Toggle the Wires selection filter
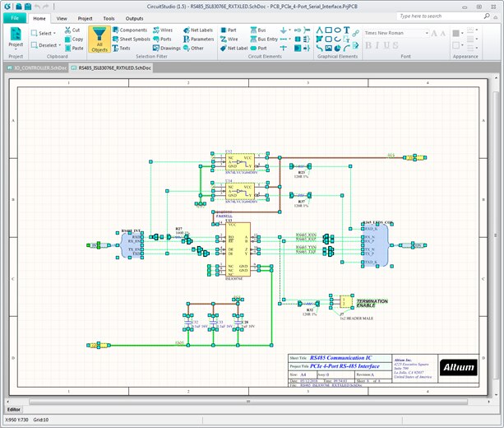This screenshot has height=428, width=504. (161, 30)
